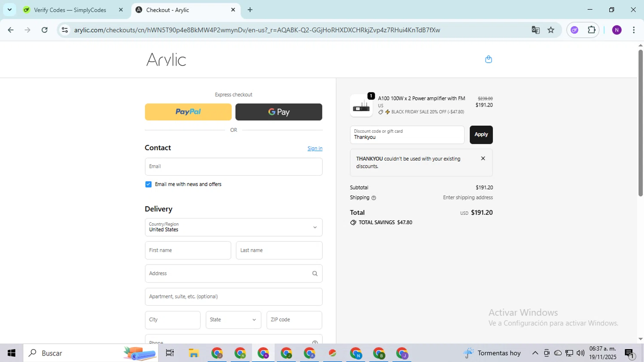This screenshot has height=362, width=644.
Task: Click the Arylic logo
Action: [x=166, y=60]
